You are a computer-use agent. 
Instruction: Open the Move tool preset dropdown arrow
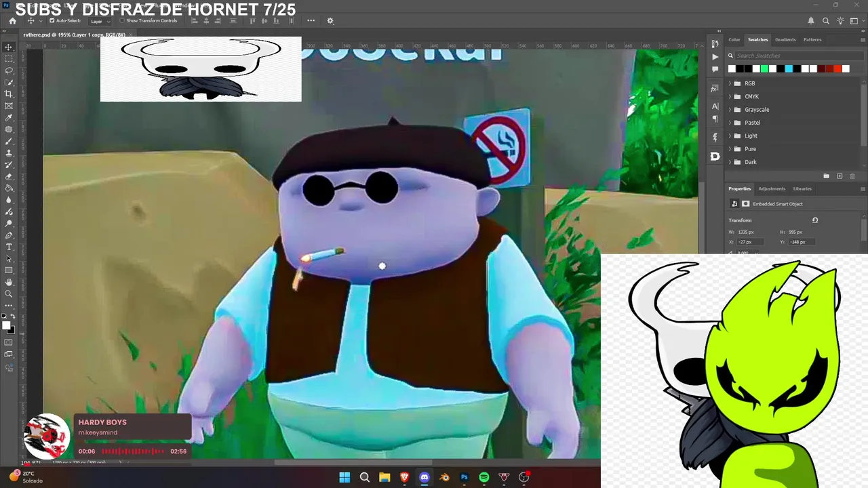tap(41, 21)
